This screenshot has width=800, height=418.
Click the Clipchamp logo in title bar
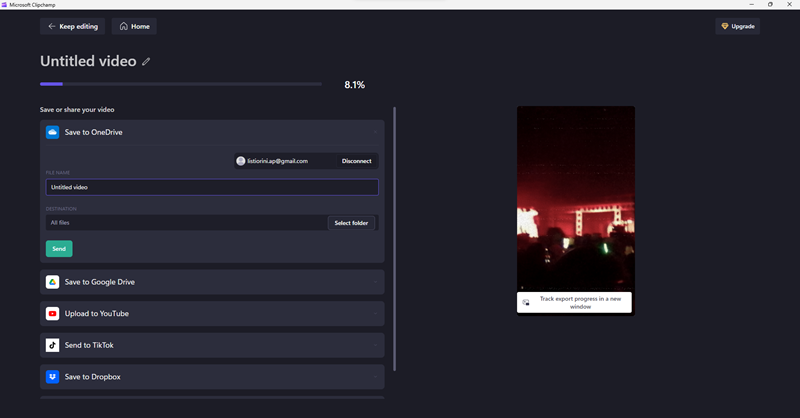click(4, 5)
